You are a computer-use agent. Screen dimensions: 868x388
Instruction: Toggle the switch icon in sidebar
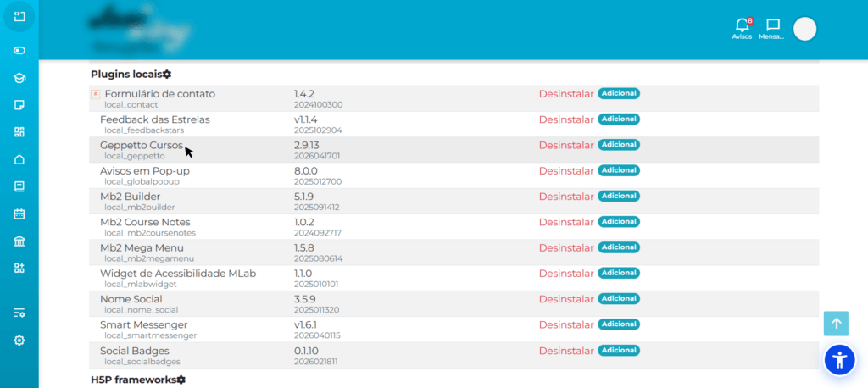19,50
